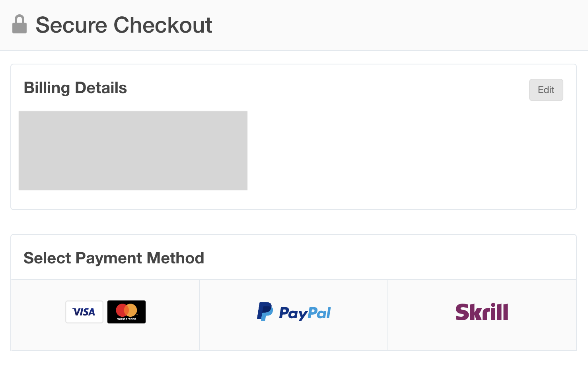This screenshot has height=374, width=588.
Task: Select the Skrill payment tile
Action: click(x=482, y=315)
